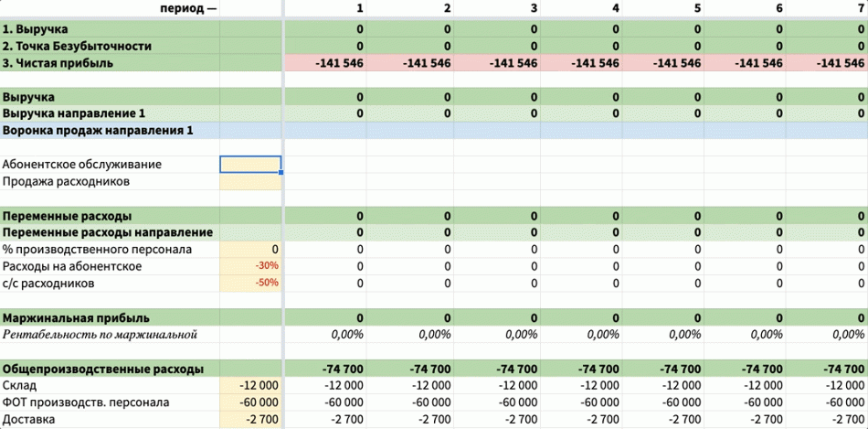Click the 'Переменные расходы направление' row label

108,232
